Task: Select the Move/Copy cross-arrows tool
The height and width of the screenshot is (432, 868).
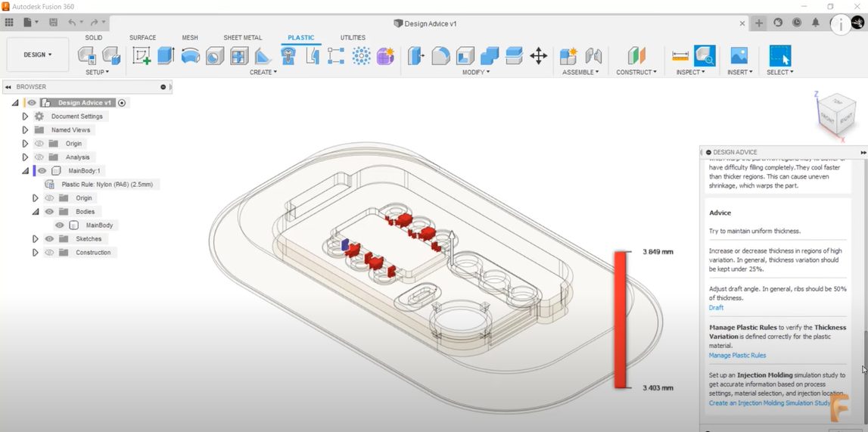Action: pyautogui.click(x=539, y=55)
